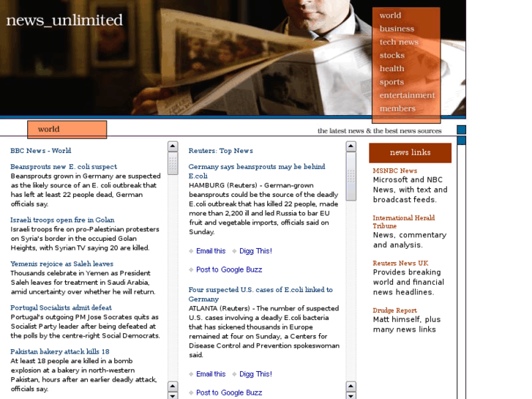
Task: Open BBC News - World feed title
Action: click(x=41, y=151)
